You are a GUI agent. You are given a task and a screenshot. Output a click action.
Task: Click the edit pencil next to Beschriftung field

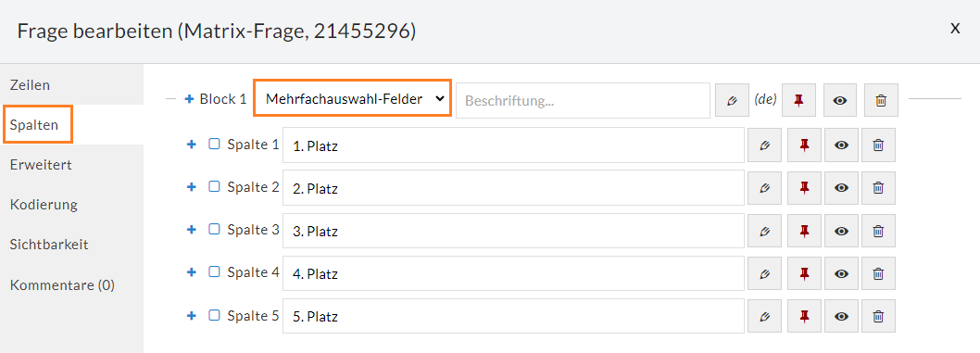732,100
